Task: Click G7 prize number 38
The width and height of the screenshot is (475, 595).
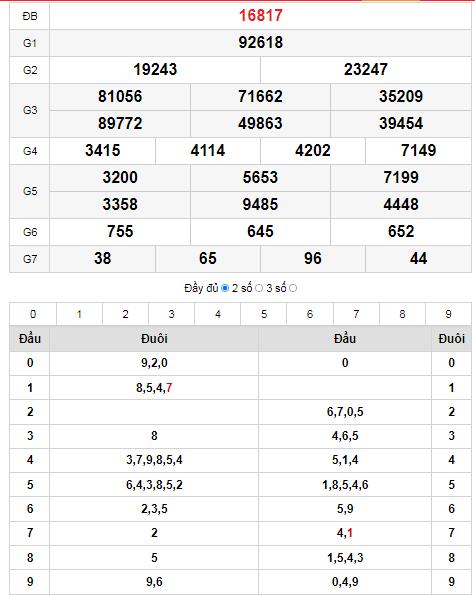Action: click(102, 258)
